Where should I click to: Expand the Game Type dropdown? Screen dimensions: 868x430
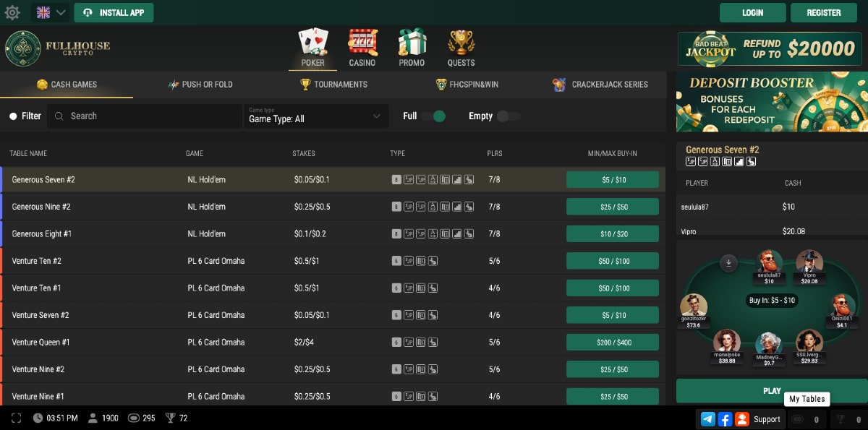pyautogui.click(x=316, y=116)
